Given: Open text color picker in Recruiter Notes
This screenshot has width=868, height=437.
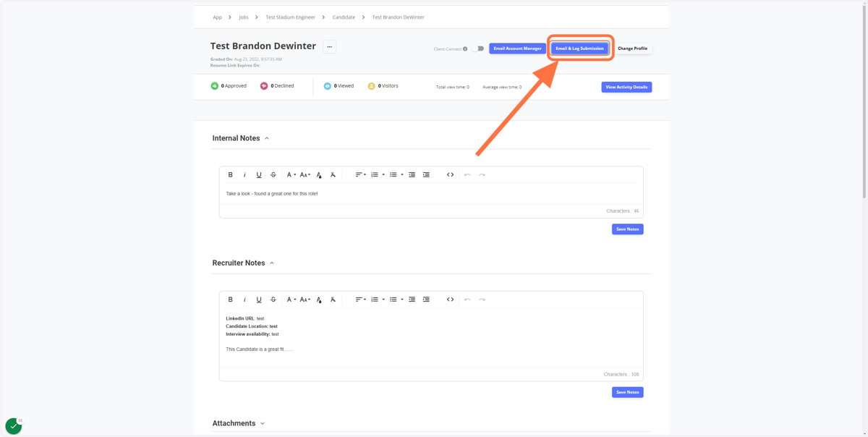Looking at the screenshot, I should click(x=319, y=300).
